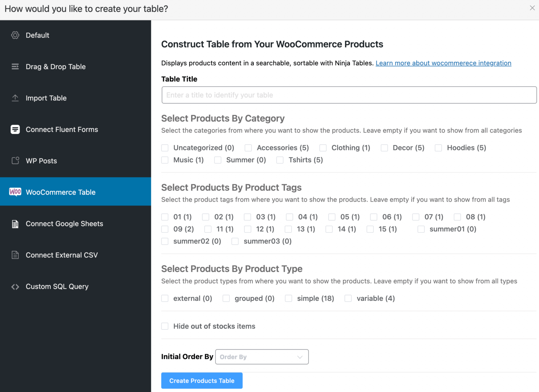Click the Table Title input field
Viewport: 539px width, 392px height.
pyautogui.click(x=349, y=95)
